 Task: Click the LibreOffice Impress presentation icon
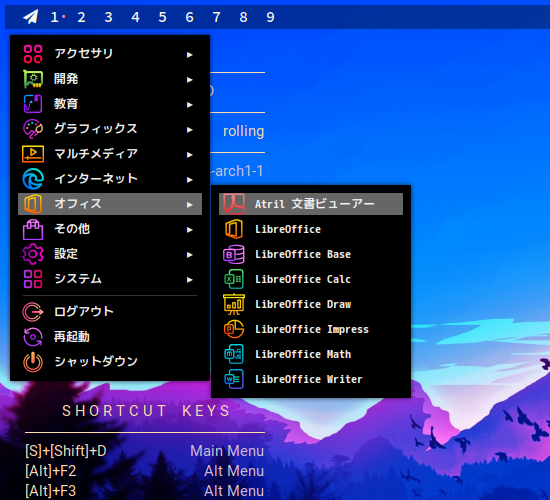(x=234, y=329)
